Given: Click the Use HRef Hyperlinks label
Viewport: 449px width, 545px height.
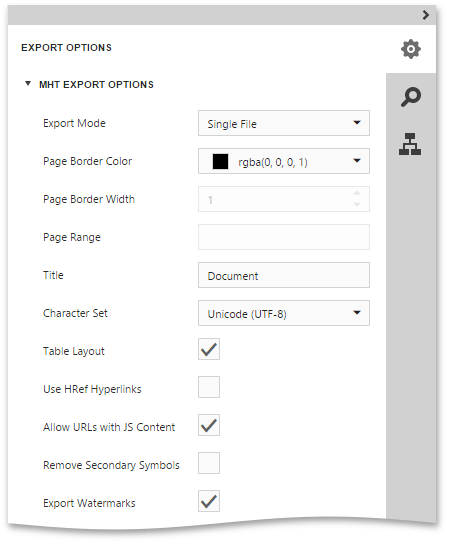Looking at the screenshot, I should 92,389.
